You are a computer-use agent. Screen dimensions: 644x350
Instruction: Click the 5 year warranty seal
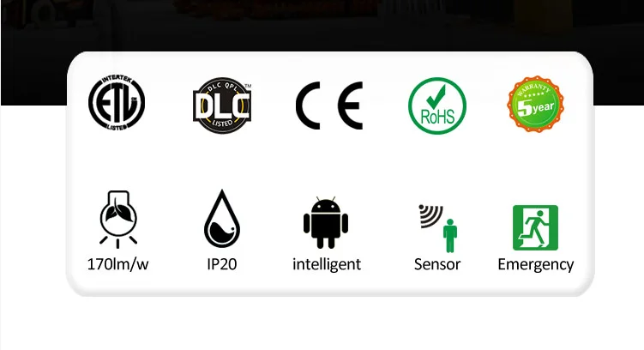pyautogui.click(x=536, y=104)
